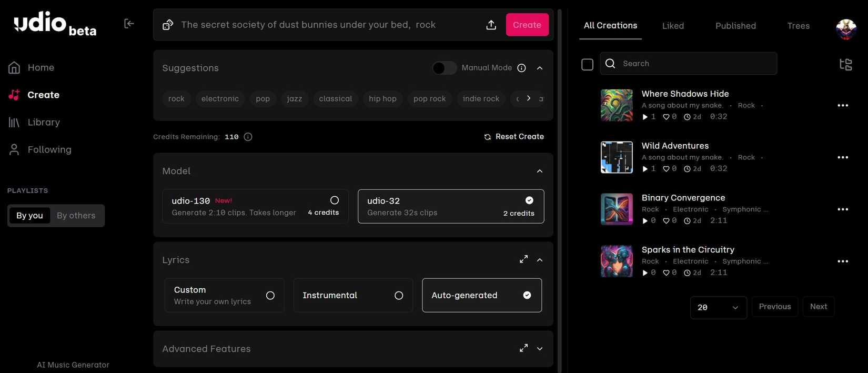Click the Udio beta logo
Image resolution: width=868 pixels, height=373 pixels.
pos(55,24)
